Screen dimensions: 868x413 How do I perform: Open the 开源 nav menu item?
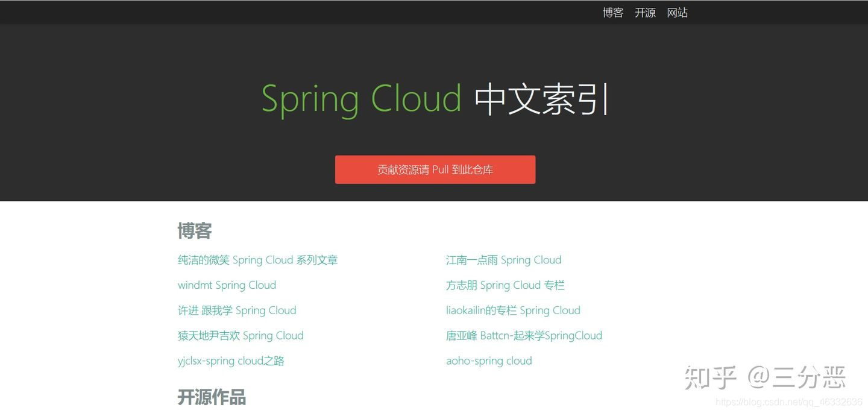[645, 13]
